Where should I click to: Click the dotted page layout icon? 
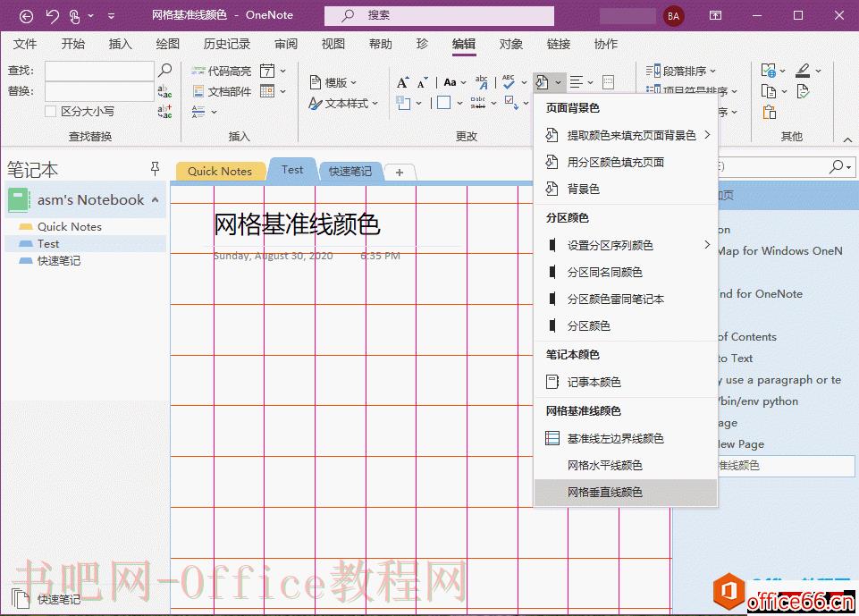click(x=608, y=82)
